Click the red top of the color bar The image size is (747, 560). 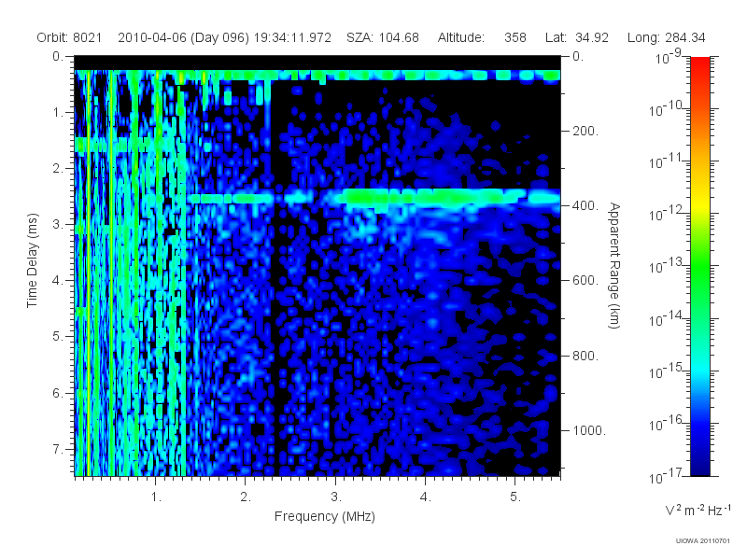click(x=699, y=64)
